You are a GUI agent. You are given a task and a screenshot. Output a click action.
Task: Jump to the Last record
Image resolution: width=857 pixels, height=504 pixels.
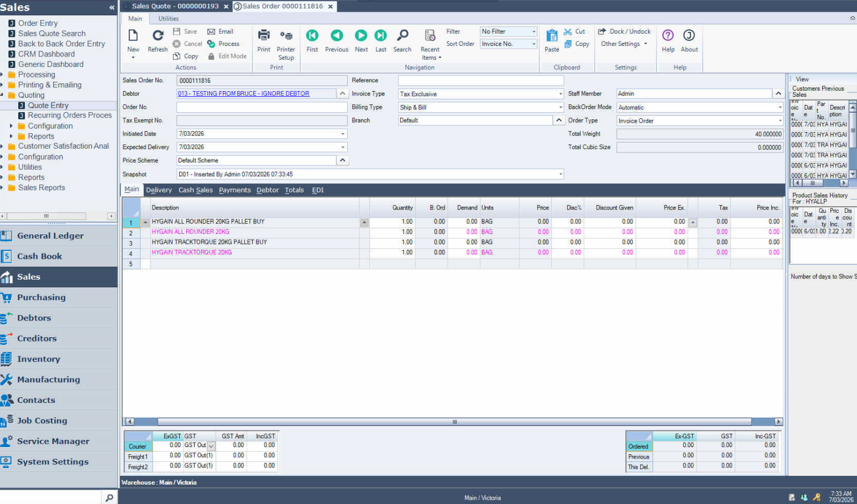(380, 36)
